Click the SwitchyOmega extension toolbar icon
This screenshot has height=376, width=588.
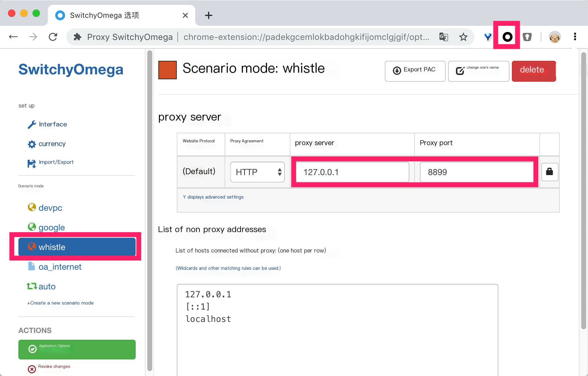(507, 37)
